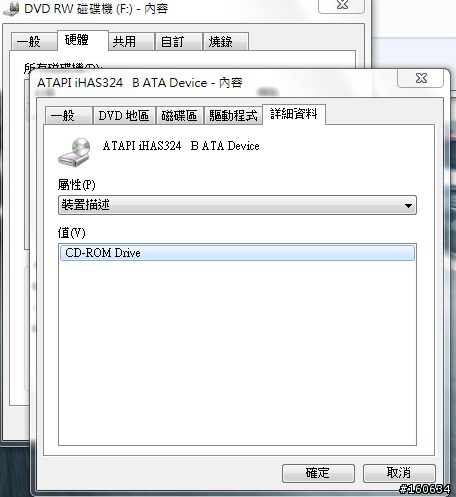Screen dimensions: 456x497
Task: Click the 取消 button
Action: [x=399, y=473]
